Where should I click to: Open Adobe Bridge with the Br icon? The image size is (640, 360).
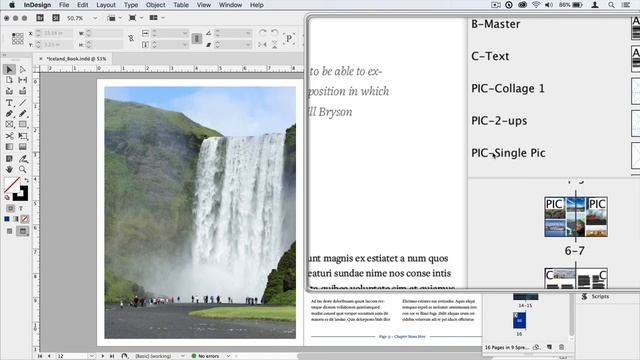(40, 18)
